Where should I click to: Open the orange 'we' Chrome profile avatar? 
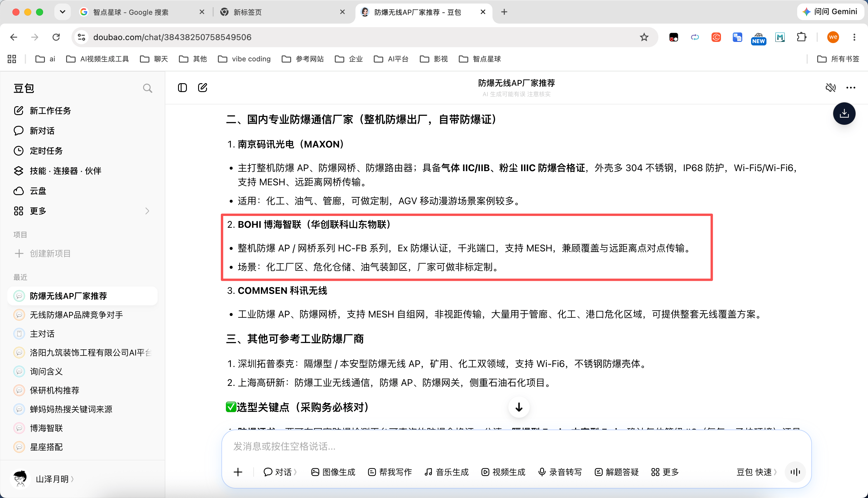click(x=833, y=37)
